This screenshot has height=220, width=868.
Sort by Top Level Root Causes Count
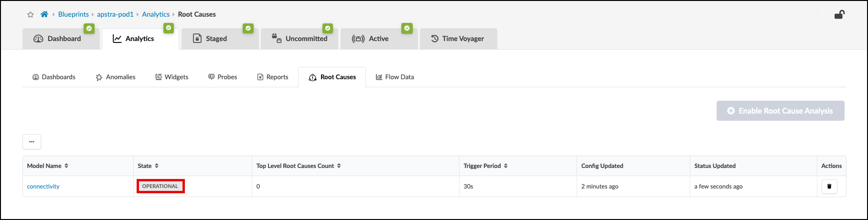[x=339, y=166]
